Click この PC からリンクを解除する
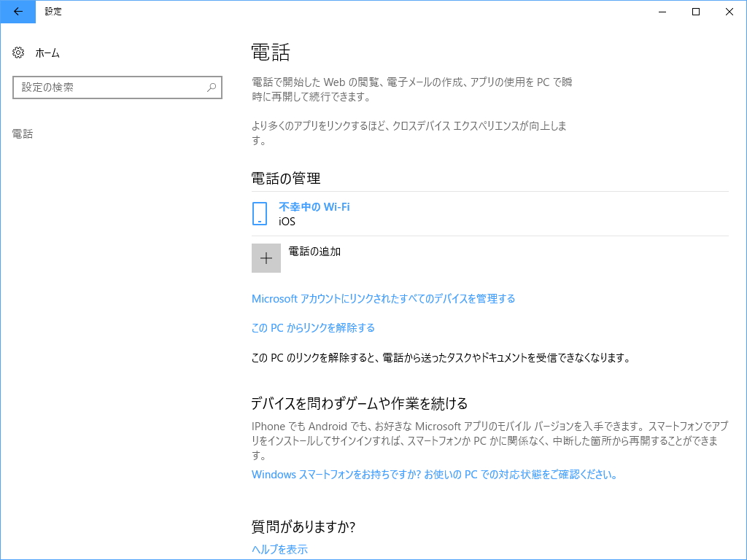This screenshot has height=560, width=747. 312,327
